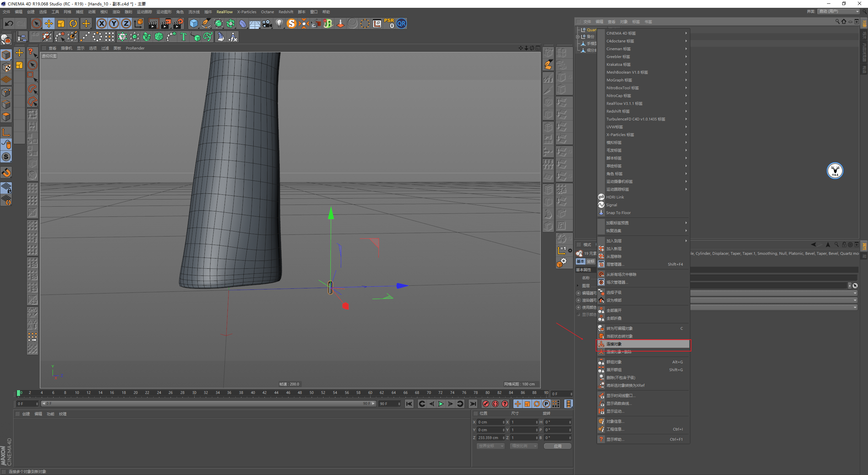This screenshot has width=868, height=475.
Task: Click the play forward button
Action: tap(441, 404)
